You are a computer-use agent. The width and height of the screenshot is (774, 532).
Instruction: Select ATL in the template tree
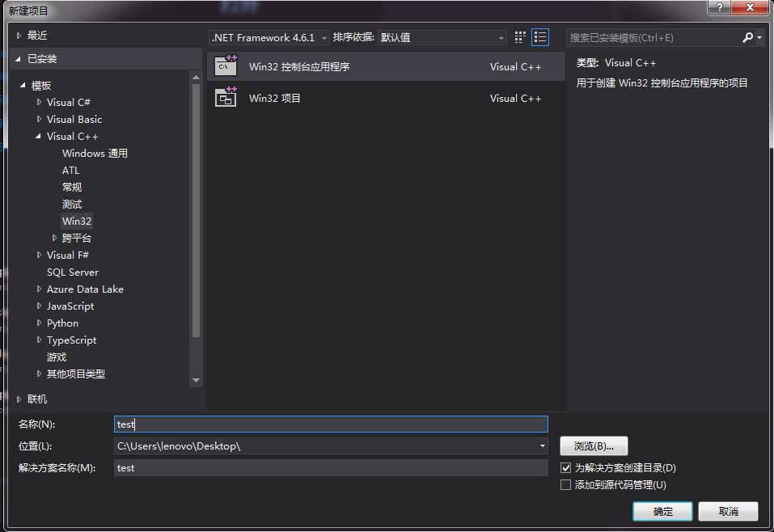point(70,171)
